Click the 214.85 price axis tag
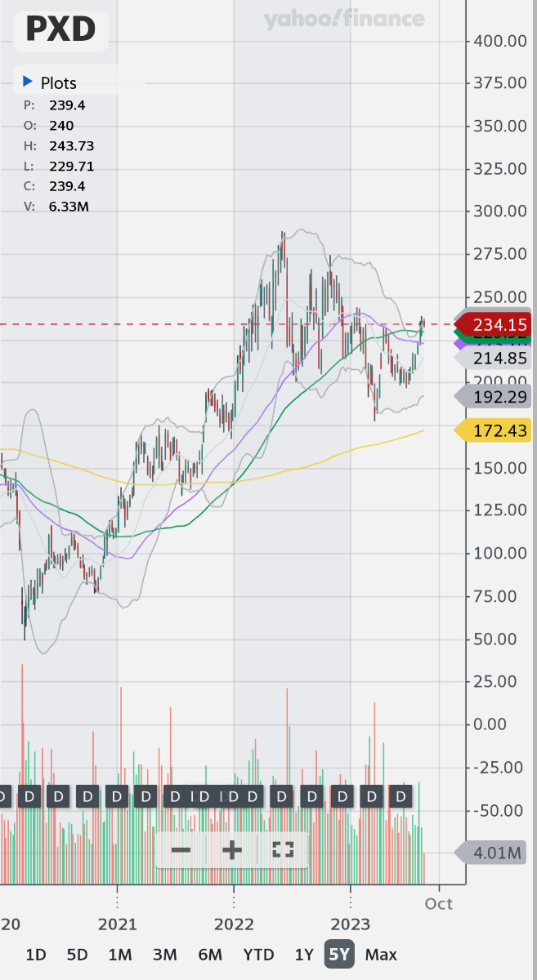 tap(496, 359)
